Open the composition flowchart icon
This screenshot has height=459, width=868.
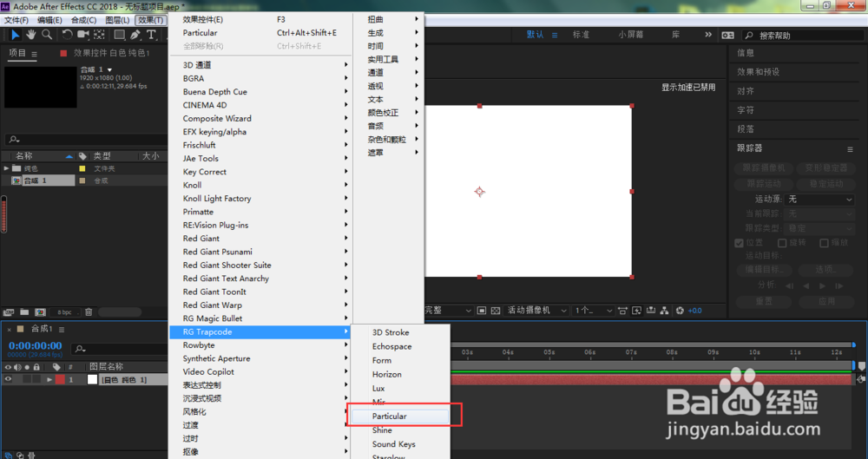coord(664,311)
